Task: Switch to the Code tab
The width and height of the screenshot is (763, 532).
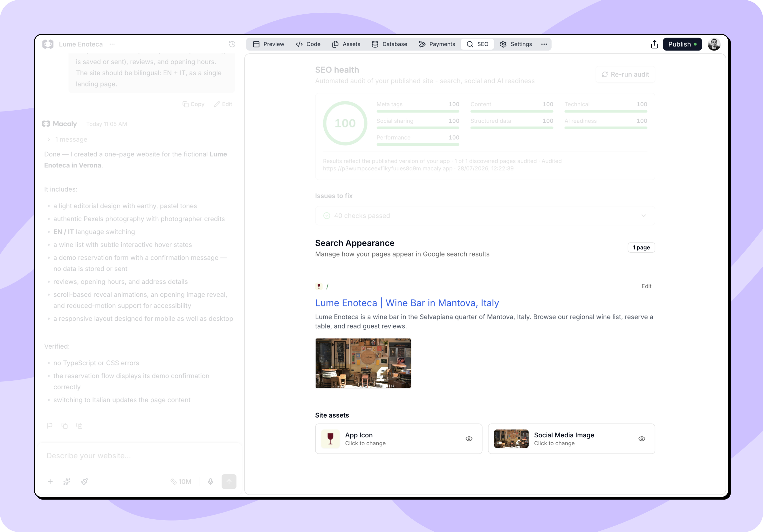Action: click(308, 44)
